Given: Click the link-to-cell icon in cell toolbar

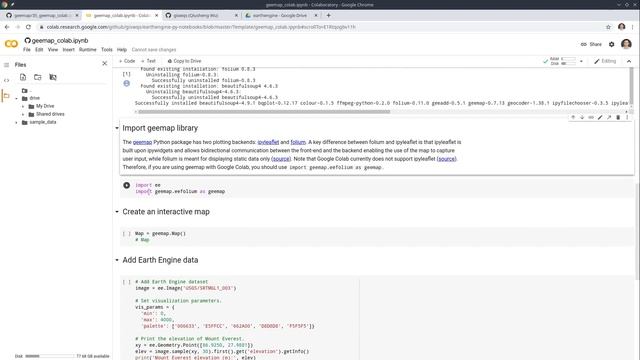Looking at the screenshot, I should click(x=591, y=117).
